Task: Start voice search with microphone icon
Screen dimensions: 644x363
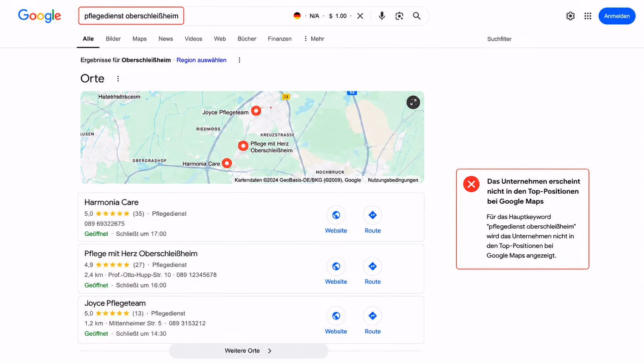Action: point(382,16)
